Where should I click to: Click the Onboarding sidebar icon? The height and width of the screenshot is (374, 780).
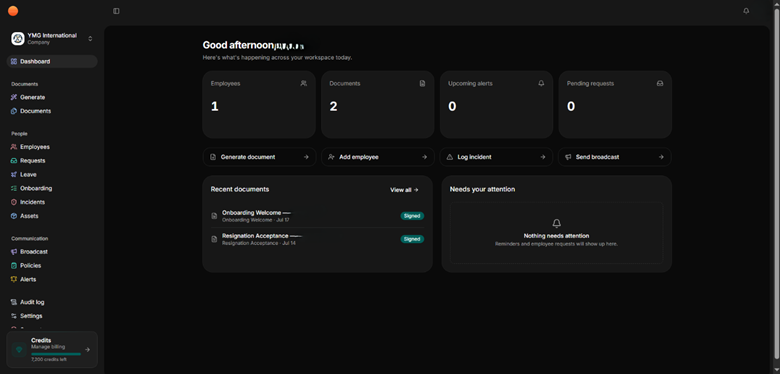pyautogui.click(x=14, y=188)
